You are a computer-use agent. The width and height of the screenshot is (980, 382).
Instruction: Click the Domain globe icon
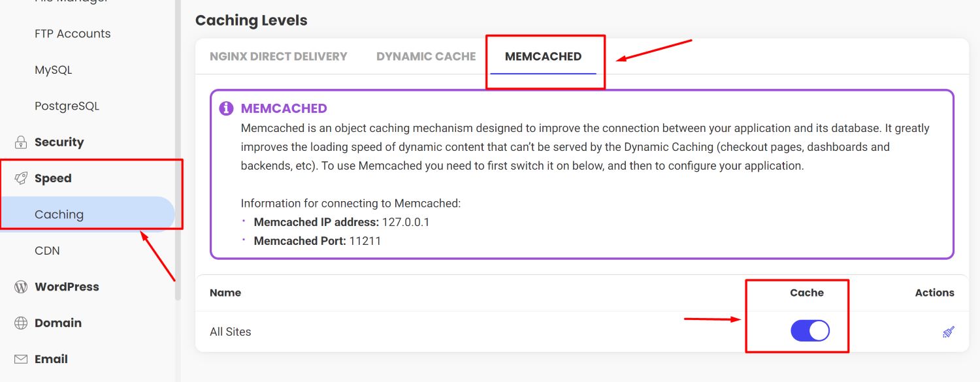click(x=21, y=323)
